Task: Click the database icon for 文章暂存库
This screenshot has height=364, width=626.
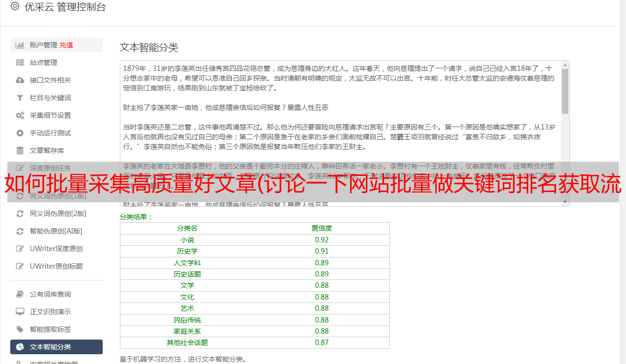Action: (x=20, y=150)
